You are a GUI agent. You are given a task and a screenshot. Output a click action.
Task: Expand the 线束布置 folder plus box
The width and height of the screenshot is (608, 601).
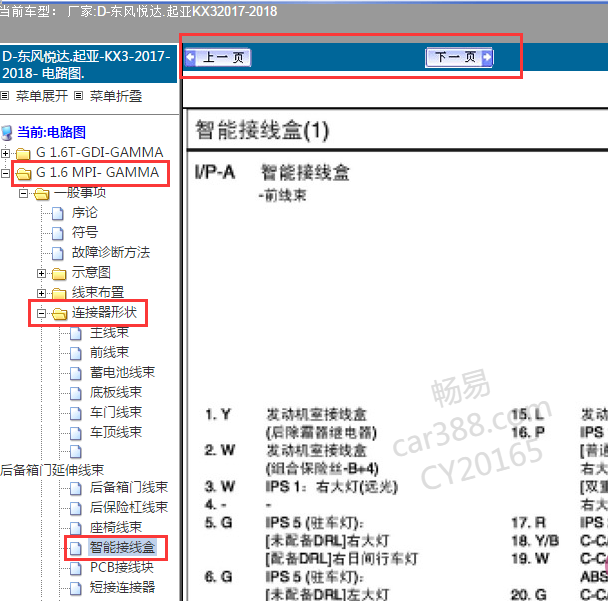tap(41, 293)
